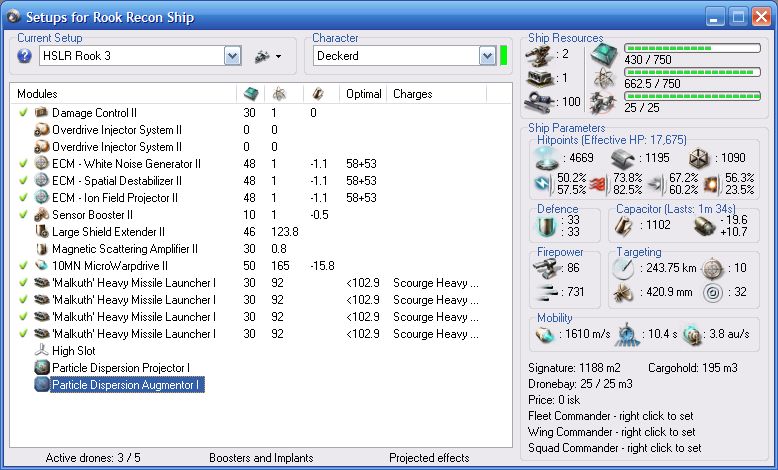The image size is (778, 470).
Task: Click ECM White Noise Generator II icon
Action: tap(42, 164)
